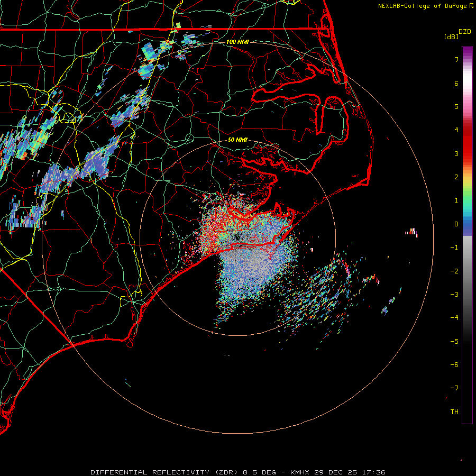The height and width of the screenshot is (476, 476).
Task: Click the -4 scale label
Action: (454, 318)
